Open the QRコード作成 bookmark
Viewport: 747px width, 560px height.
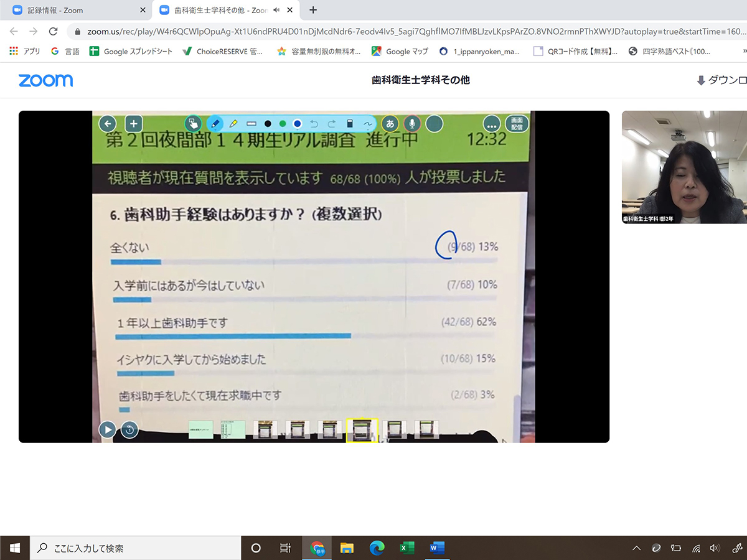pyautogui.click(x=576, y=52)
